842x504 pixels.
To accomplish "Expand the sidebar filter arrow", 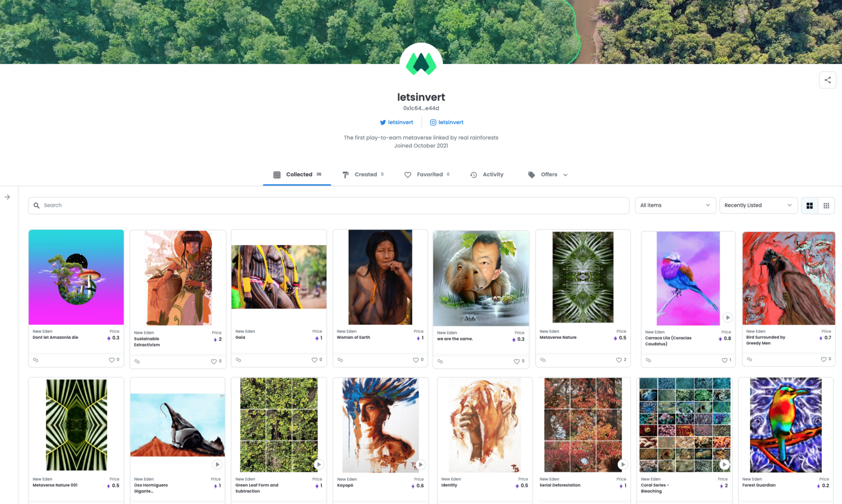I will point(7,197).
